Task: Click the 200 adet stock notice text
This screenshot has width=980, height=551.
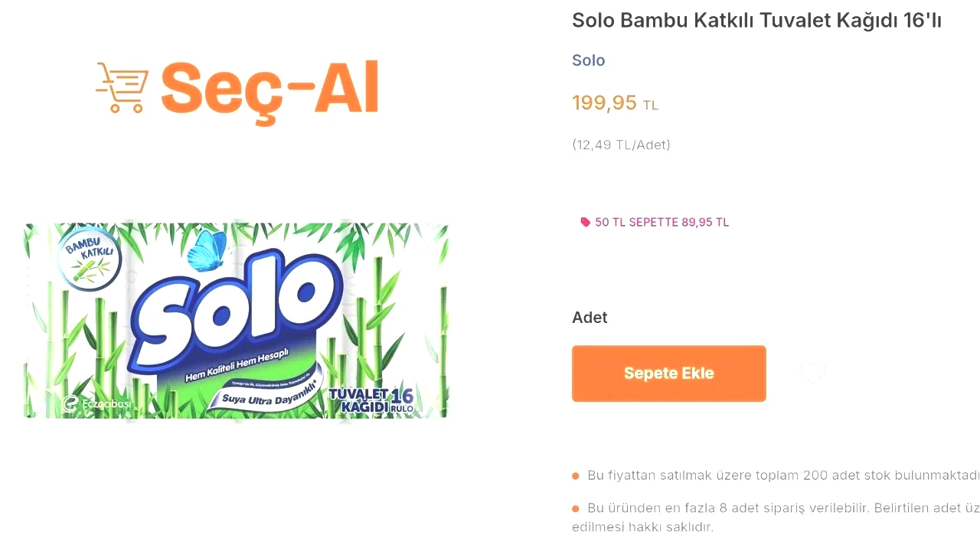Action: [x=781, y=475]
